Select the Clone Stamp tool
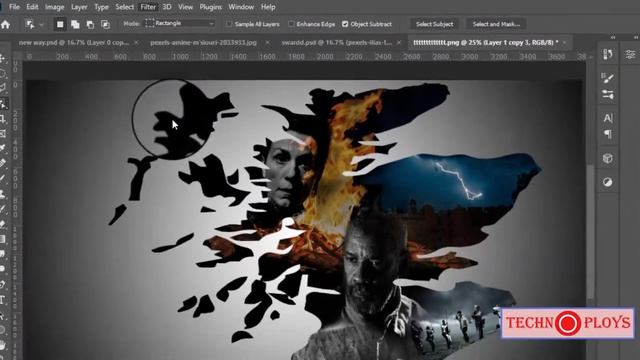 [x=3, y=193]
